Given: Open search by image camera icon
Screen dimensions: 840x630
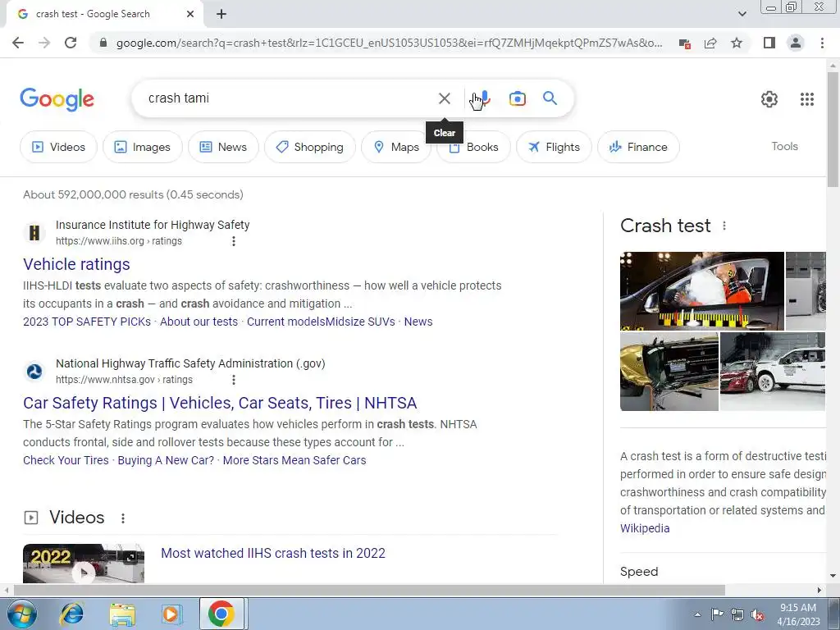Looking at the screenshot, I should coord(517,98).
